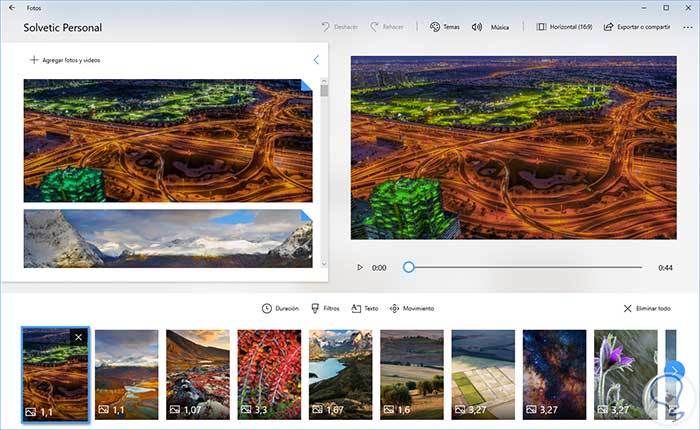Select the snowy mountain library image

click(168, 238)
